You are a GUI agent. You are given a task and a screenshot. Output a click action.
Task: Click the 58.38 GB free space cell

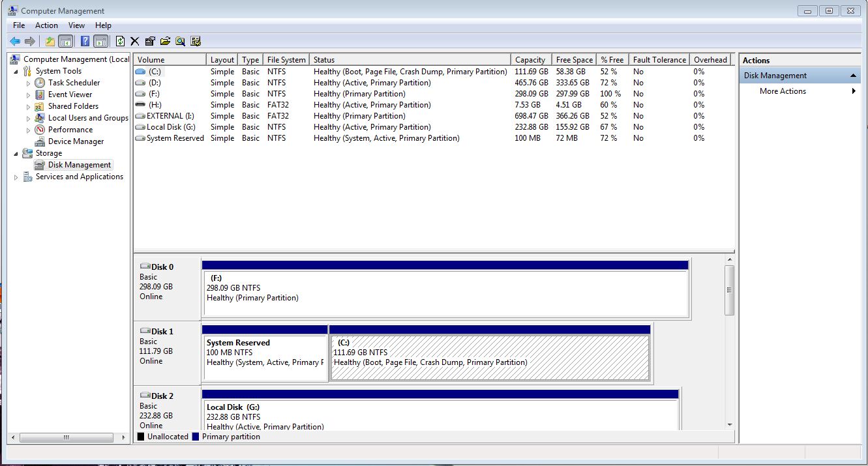coord(571,72)
